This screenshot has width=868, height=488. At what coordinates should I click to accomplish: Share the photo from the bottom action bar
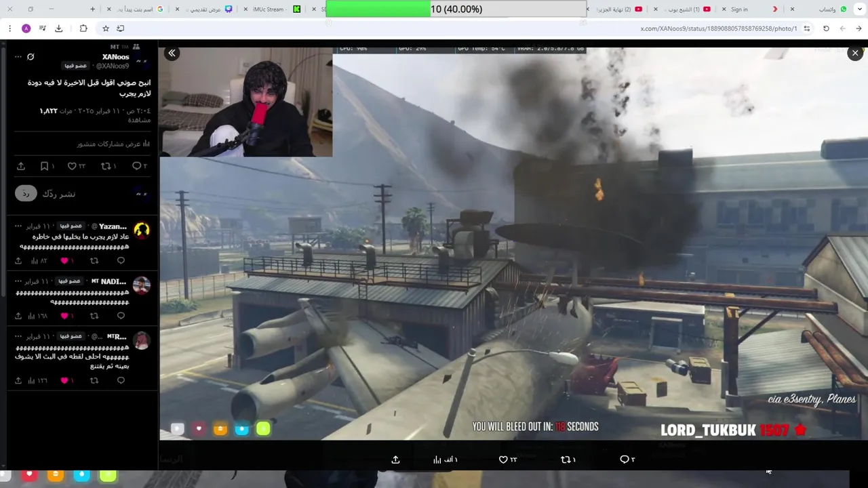point(395,460)
